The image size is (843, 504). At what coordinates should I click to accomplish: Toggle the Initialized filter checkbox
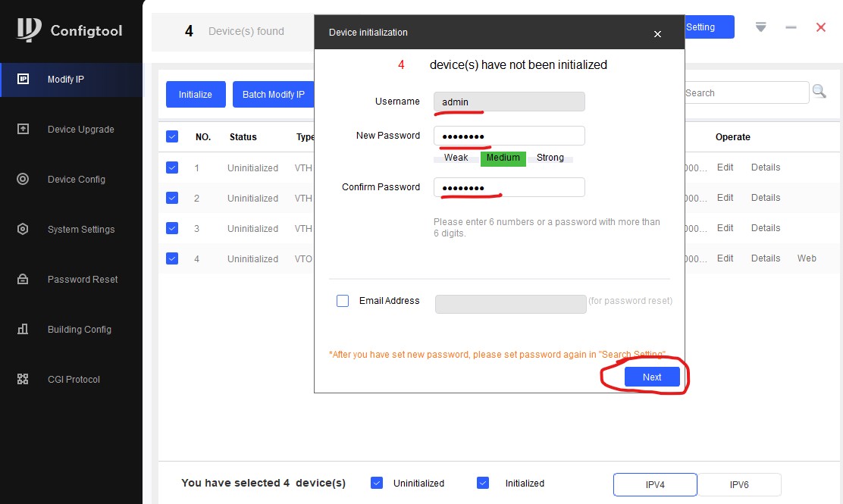[483, 483]
